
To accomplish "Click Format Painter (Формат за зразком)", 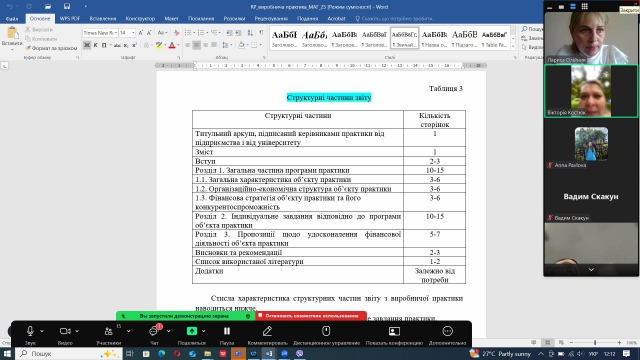I will pyautogui.click(x=51, y=48).
